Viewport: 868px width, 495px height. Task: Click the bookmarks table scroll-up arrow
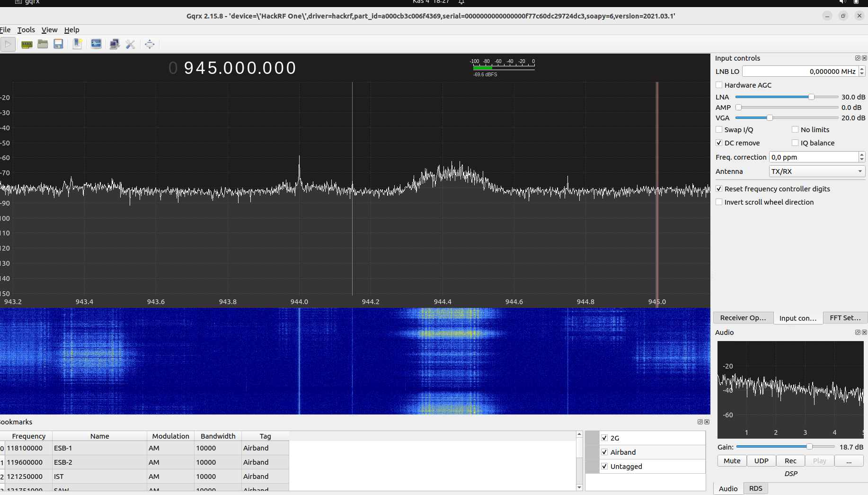point(579,434)
